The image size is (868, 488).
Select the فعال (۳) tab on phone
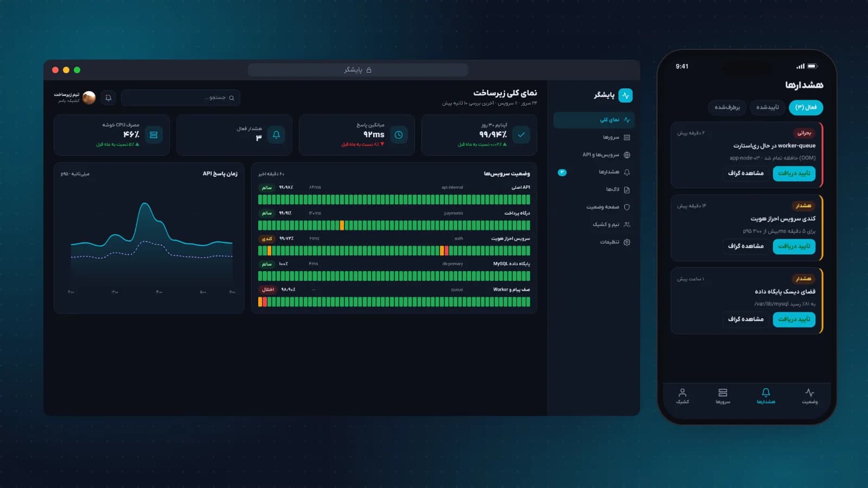(806, 107)
